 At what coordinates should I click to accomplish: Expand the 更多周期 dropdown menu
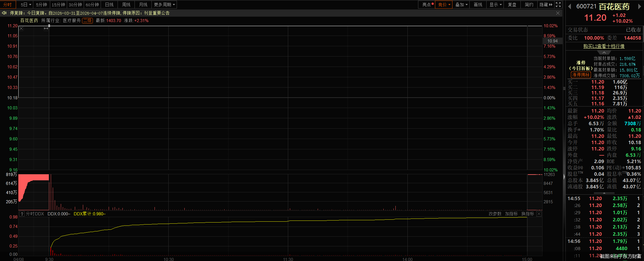coord(164,5)
